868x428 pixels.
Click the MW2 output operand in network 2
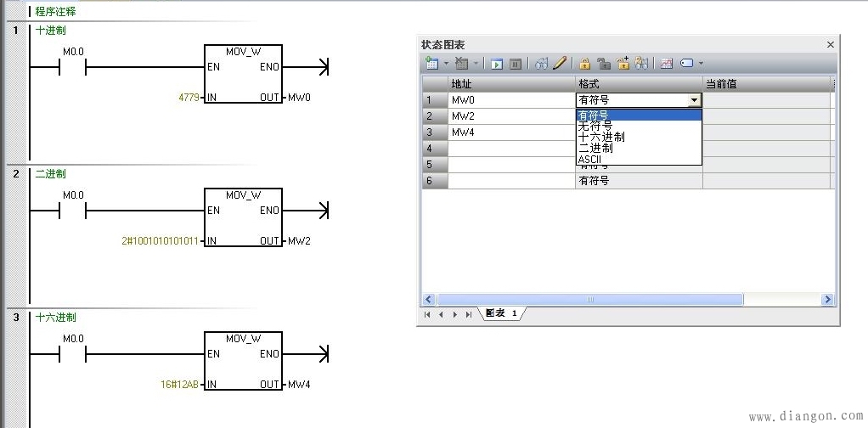click(300, 241)
